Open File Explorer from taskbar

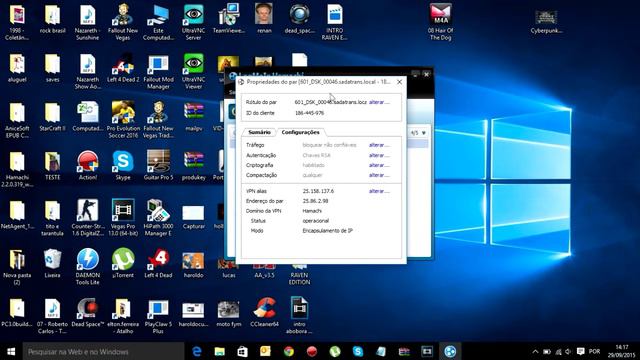pos(220,351)
